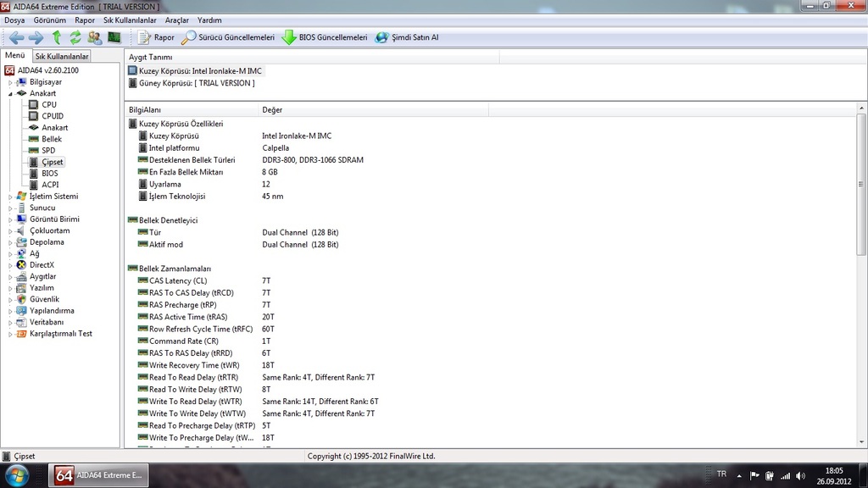Select Güney Köprüsü device entry
This screenshot has width=868, height=488.
(196, 83)
